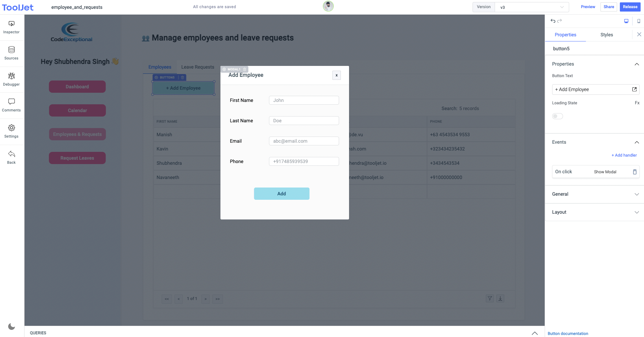
Task: Enable the Loading State toggle
Action: point(557,116)
